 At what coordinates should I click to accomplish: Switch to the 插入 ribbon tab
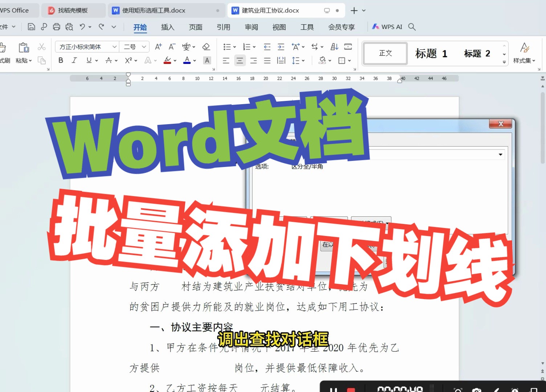167,27
